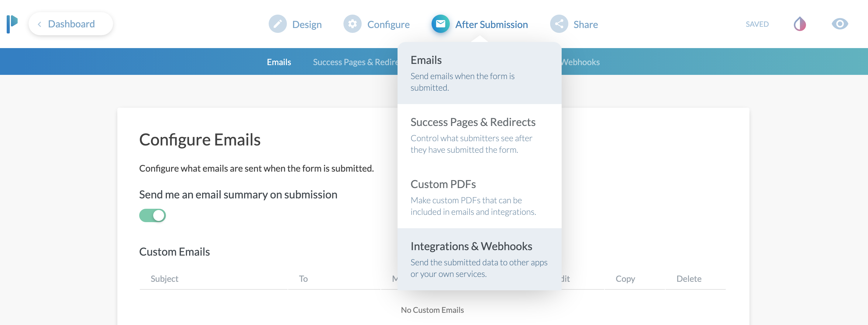Open the theme color droplet icon
The width and height of the screenshot is (868, 325).
[800, 24]
